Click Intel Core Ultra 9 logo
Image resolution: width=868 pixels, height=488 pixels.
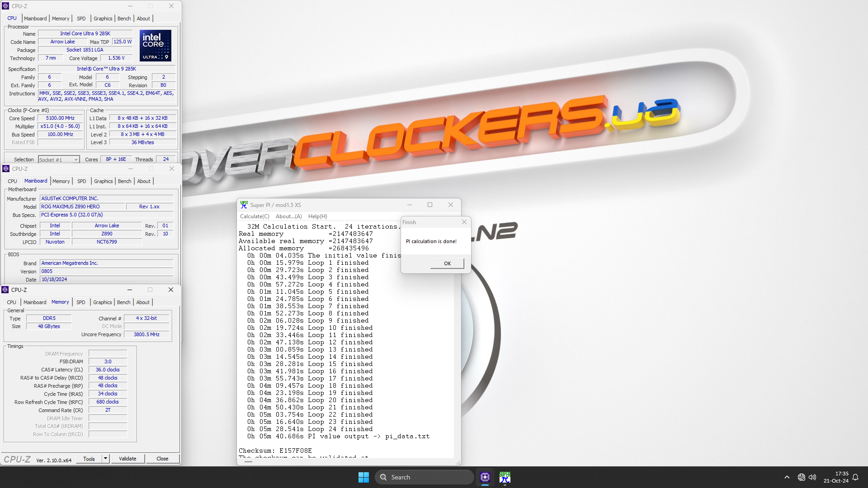click(156, 46)
